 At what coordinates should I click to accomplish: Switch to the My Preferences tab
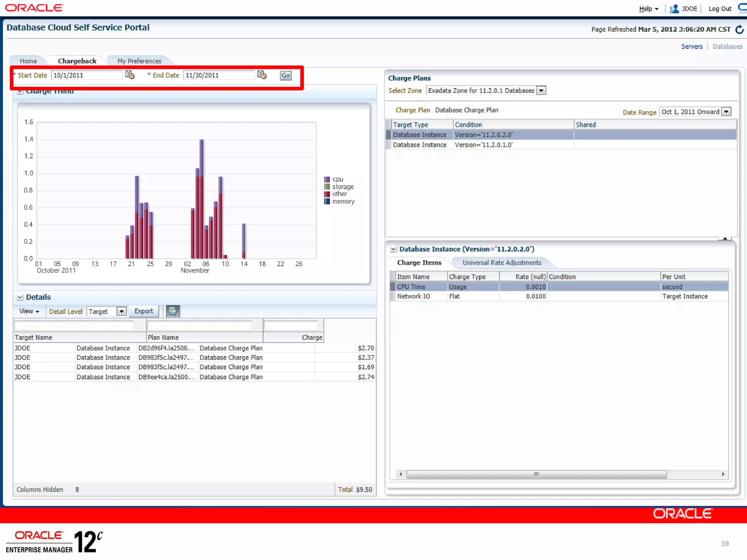point(139,61)
